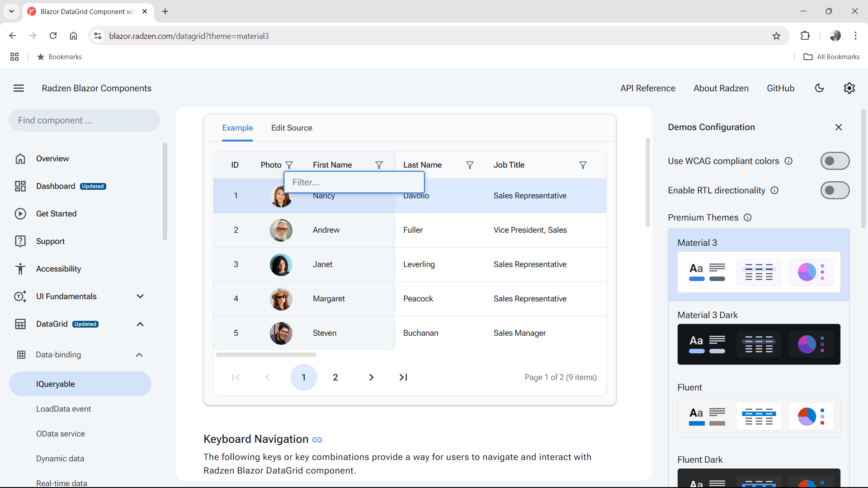
Task: Go to the last page of grid
Action: 403,377
